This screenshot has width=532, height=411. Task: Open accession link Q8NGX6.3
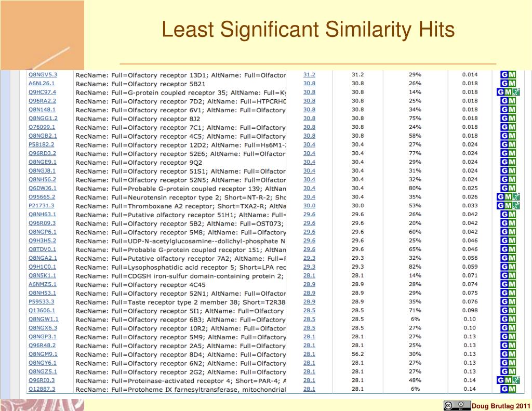tap(43, 328)
